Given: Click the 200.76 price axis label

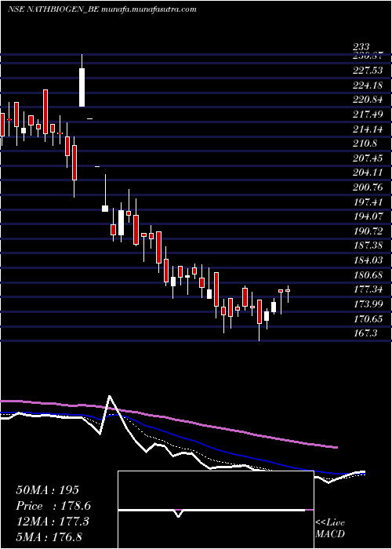Looking at the screenshot, I should coord(368,187).
